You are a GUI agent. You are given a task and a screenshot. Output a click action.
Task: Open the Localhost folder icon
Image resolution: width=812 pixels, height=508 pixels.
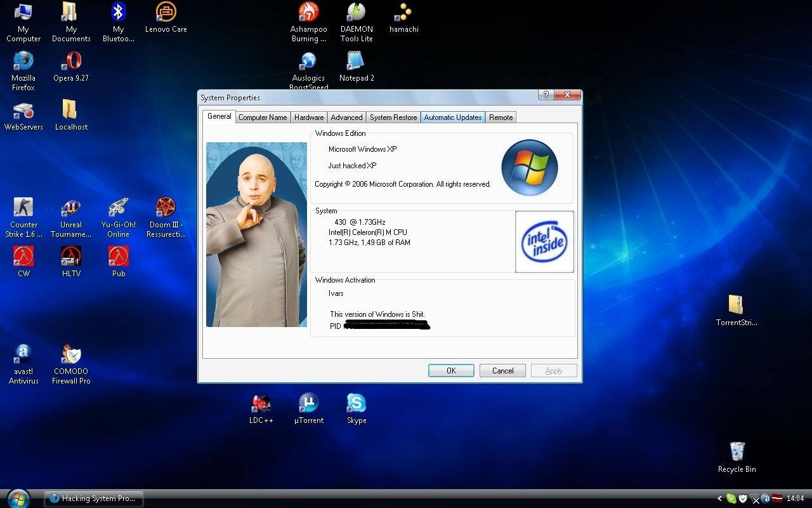tap(71, 116)
